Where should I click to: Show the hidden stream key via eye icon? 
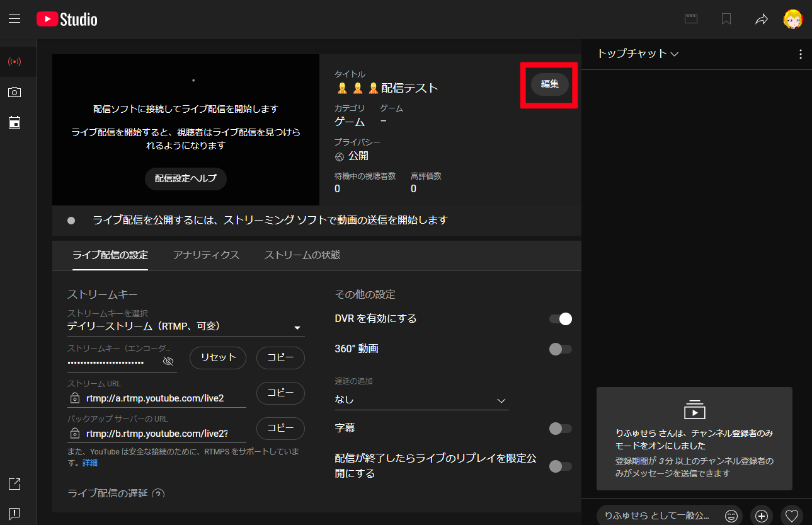tap(168, 361)
